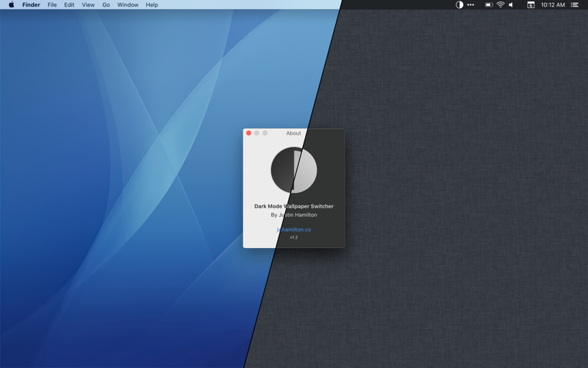Open the calendar date icon in menu bar
The width and height of the screenshot is (588, 368).
pyautogui.click(x=531, y=5)
